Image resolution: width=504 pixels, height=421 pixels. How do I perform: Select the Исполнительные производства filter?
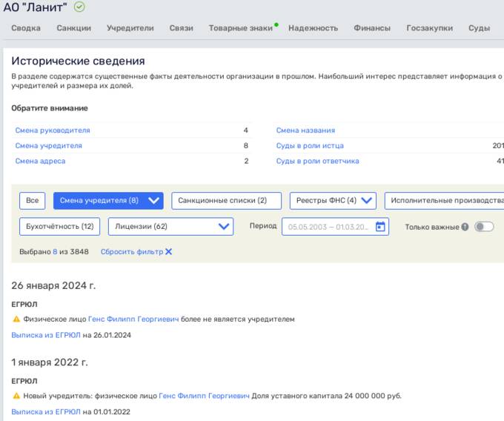click(x=444, y=201)
